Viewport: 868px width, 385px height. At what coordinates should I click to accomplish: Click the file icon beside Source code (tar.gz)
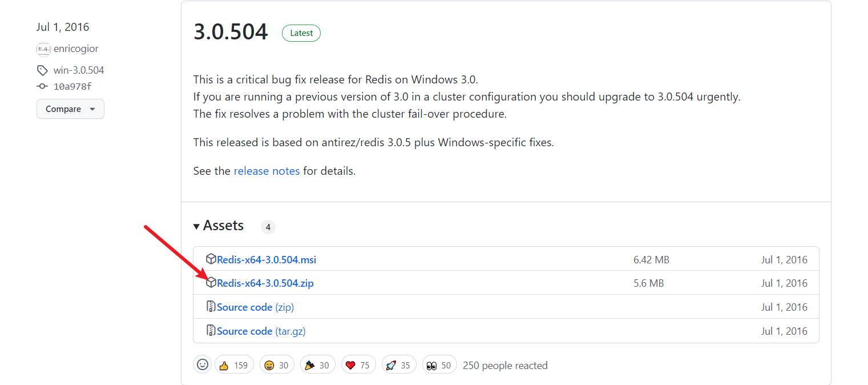[211, 330]
